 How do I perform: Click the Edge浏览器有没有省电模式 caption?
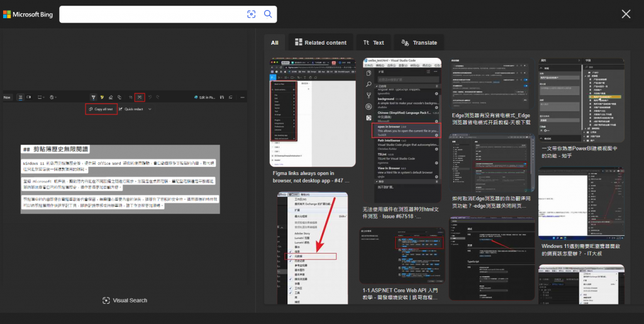(x=491, y=119)
